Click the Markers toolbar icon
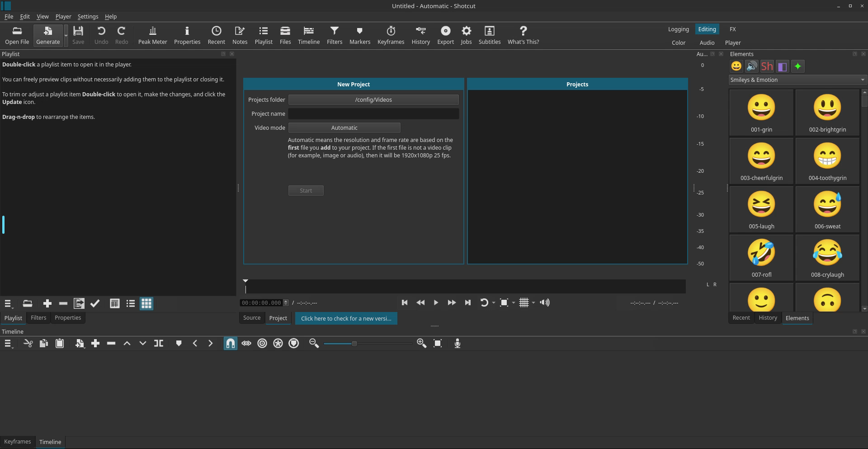Viewport: 868px width, 449px height. (x=360, y=35)
